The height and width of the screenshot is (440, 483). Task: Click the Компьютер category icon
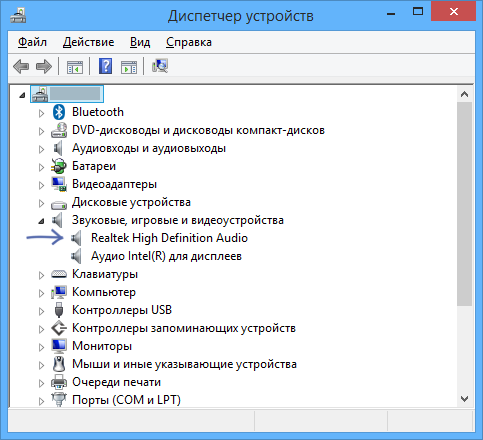(x=59, y=292)
